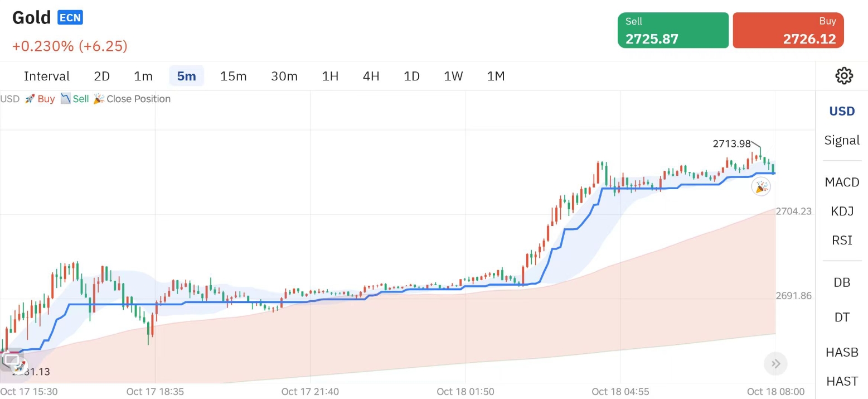Screen dimensions: 868x399
Task: Select the 1H interval tab
Action: pos(330,76)
